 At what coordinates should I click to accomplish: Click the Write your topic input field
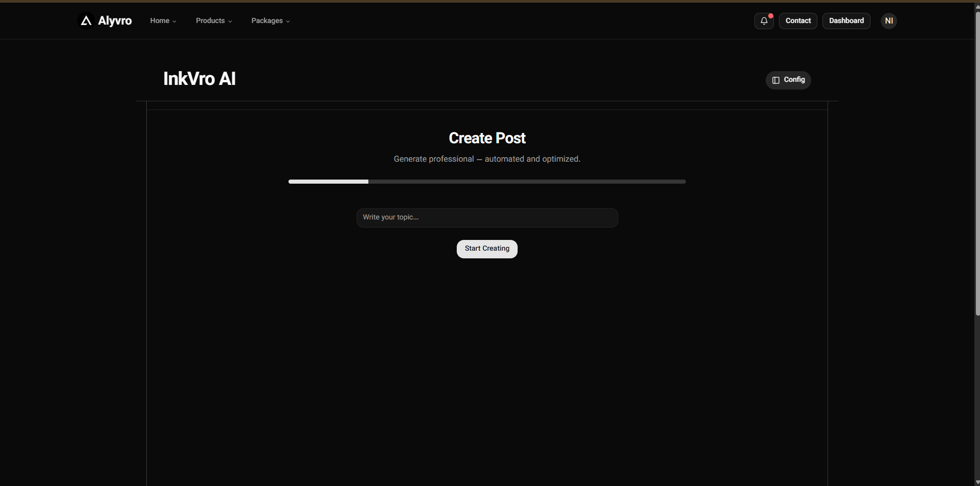486,217
